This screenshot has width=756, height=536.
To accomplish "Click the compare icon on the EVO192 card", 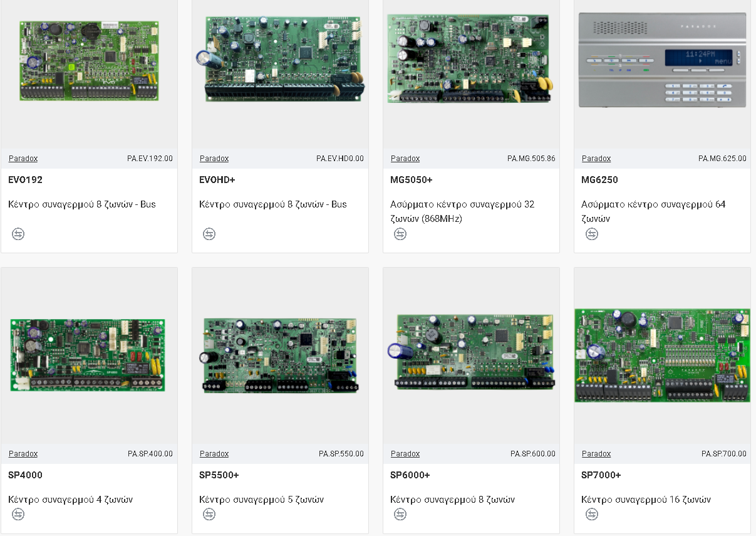I will pyautogui.click(x=18, y=234).
